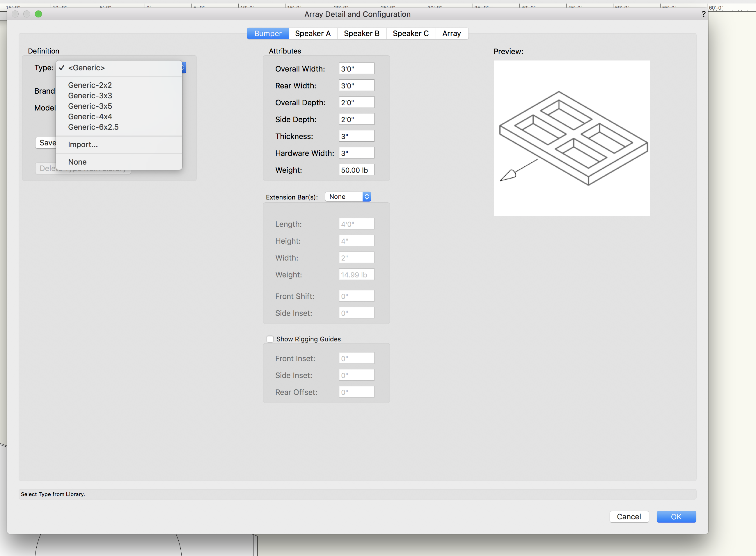Click the help question mark icon
The height and width of the screenshot is (556, 756).
[x=703, y=14]
